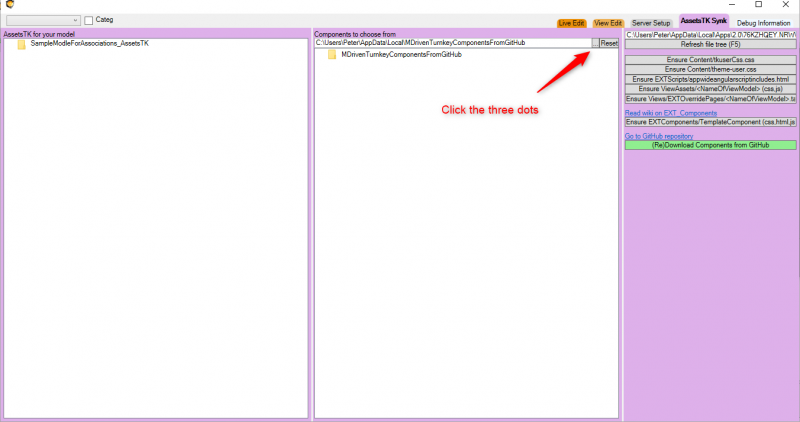Open the Read wiki on EXT_Components link
Viewport: 800px width, 422px height.
coord(671,113)
